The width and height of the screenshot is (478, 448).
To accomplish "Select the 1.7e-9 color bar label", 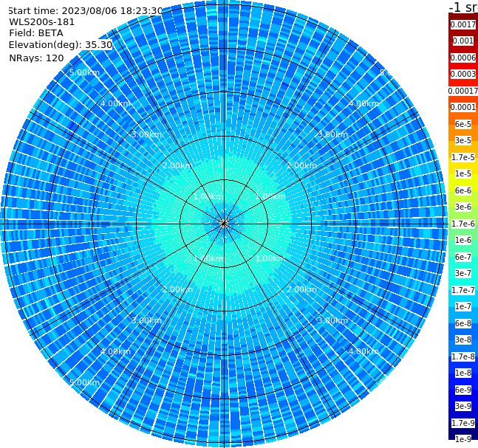I will point(463,423).
